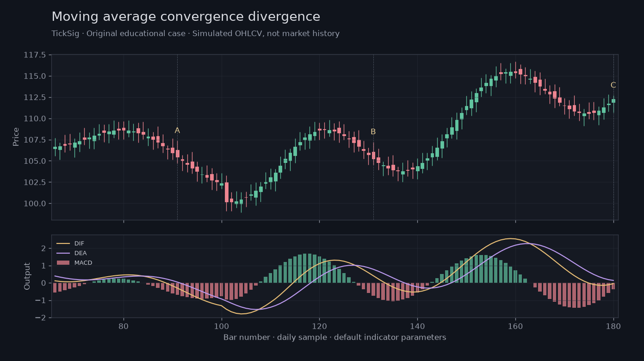Click the x-axis tick labeled 120

pos(319,325)
